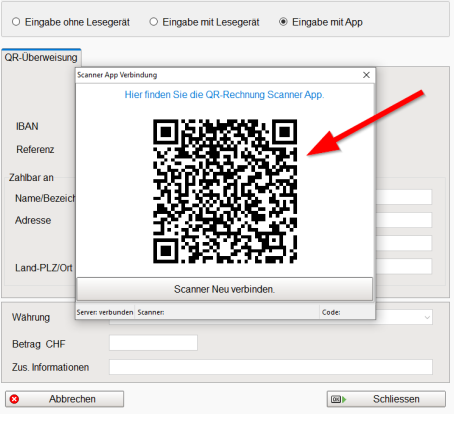Click the Code status bar section
Image resolution: width=454 pixels, height=421 pixels.
pos(347,312)
